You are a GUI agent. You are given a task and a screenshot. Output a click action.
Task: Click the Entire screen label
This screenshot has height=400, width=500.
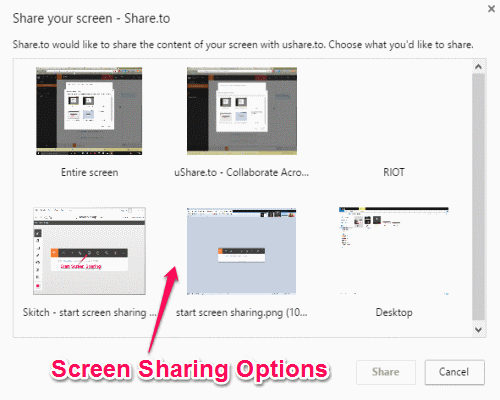coord(90,172)
